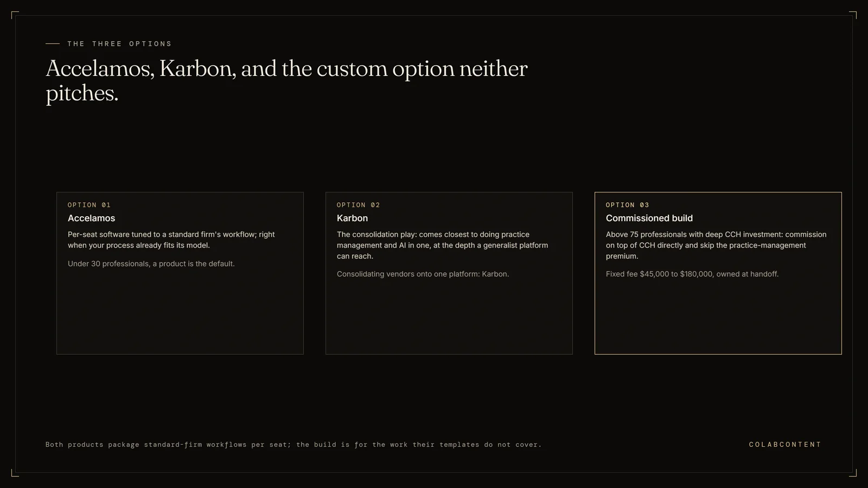Click the COLABCONTENT brand mark

[785, 445]
